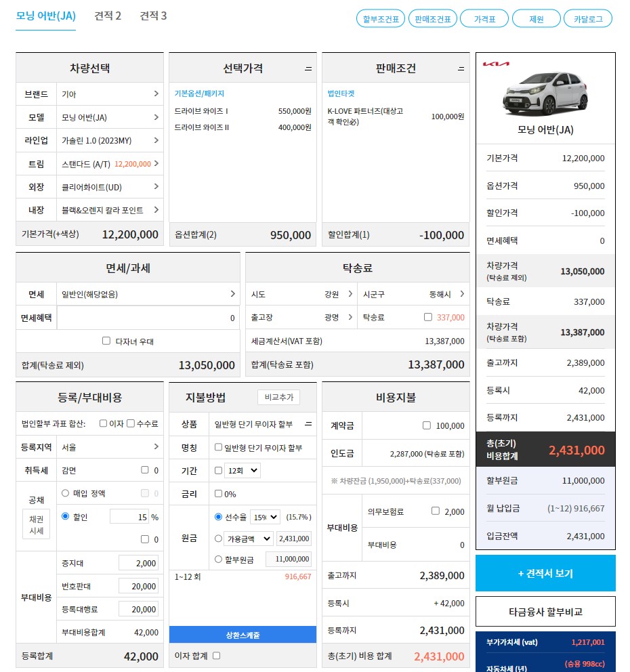Expand the 외장 클리어화이트 row chevron
This screenshot has height=672, width=630.
tap(156, 186)
